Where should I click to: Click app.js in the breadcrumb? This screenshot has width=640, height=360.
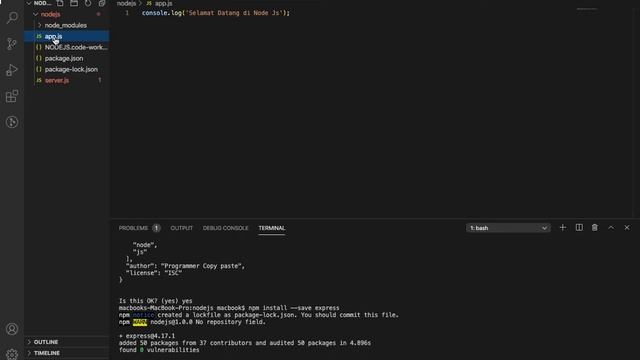pos(163,3)
